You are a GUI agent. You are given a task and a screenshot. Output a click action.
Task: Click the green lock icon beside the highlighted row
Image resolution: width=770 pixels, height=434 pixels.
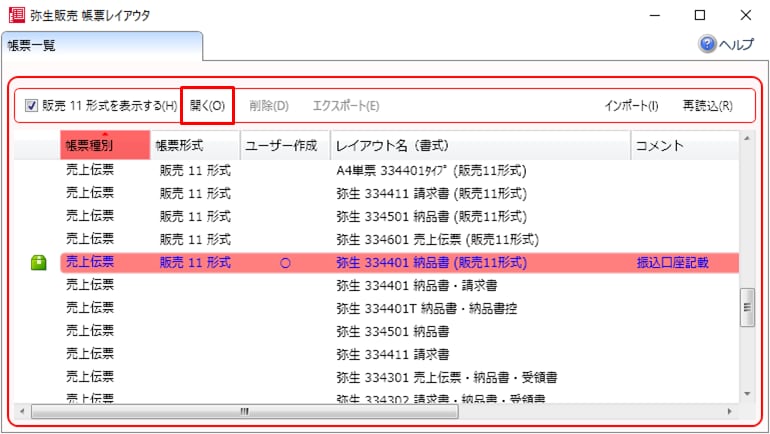click(38, 263)
